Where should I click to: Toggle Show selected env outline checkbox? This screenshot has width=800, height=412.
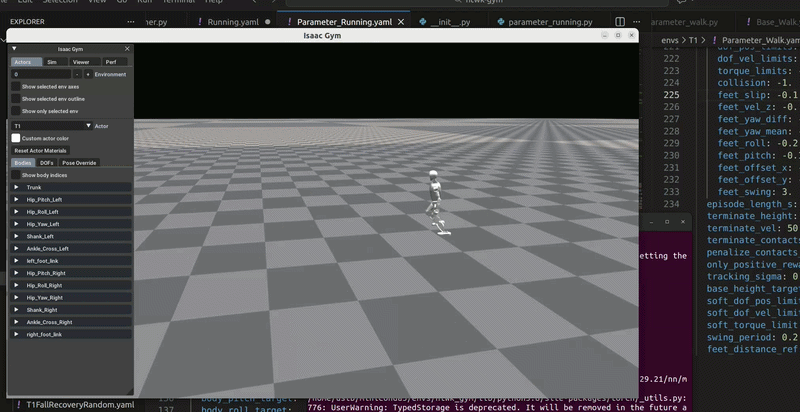coord(15,99)
